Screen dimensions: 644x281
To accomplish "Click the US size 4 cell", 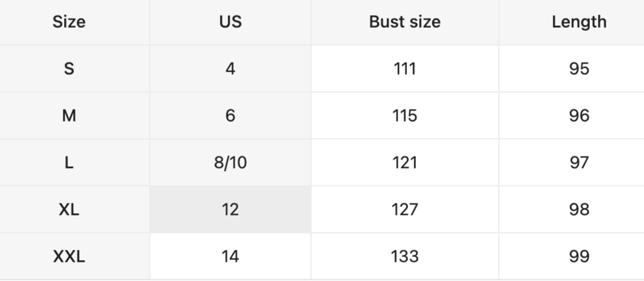I will click(x=230, y=69).
